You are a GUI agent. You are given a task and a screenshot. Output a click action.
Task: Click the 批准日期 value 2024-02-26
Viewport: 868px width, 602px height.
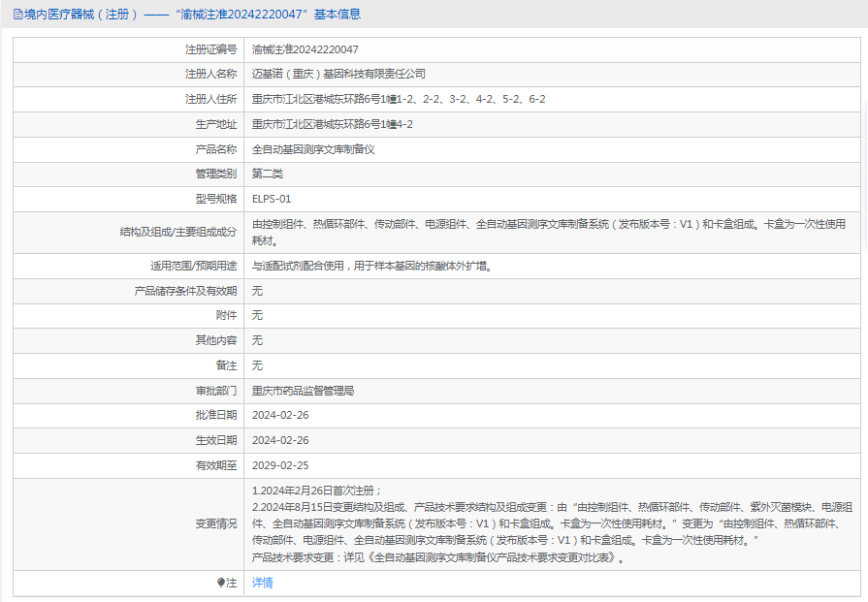click(280, 416)
